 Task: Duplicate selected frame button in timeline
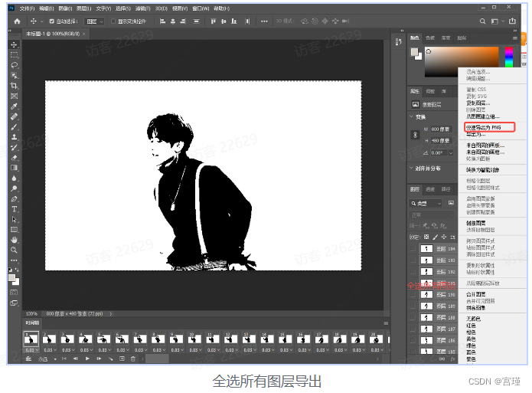pyautogui.click(x=122, y=359)
